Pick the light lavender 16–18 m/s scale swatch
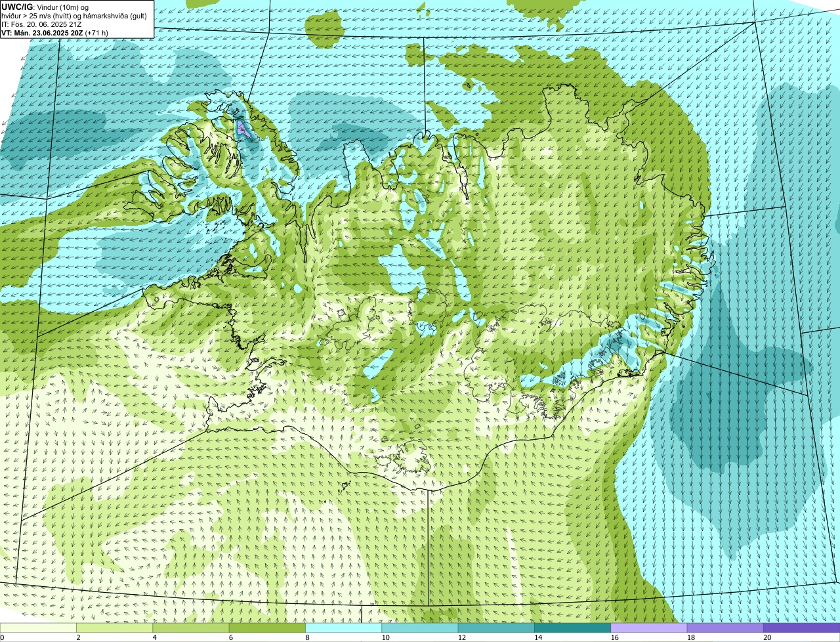 click(649, 628)
